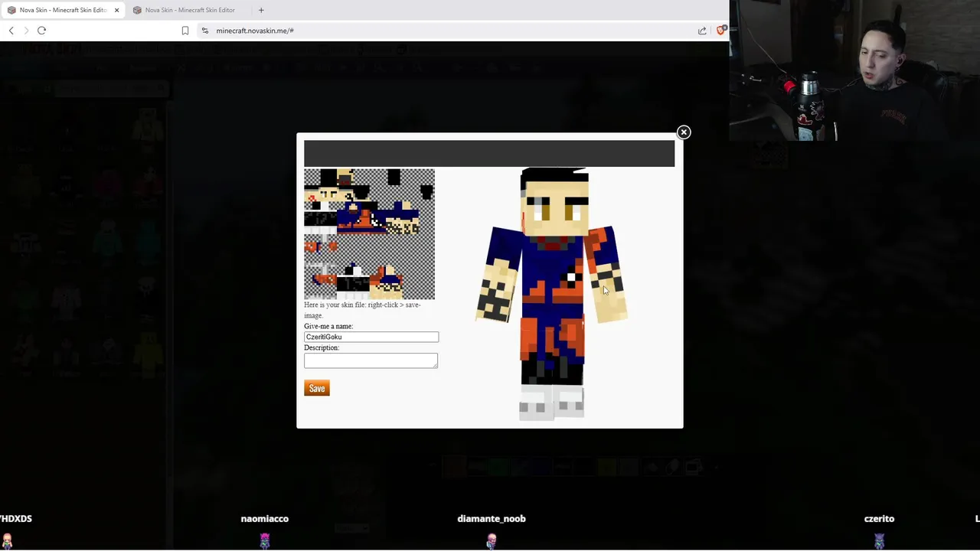Go back to previous page
The width and height of the screenshot is (980, 551).
click(x=11, y=31)
